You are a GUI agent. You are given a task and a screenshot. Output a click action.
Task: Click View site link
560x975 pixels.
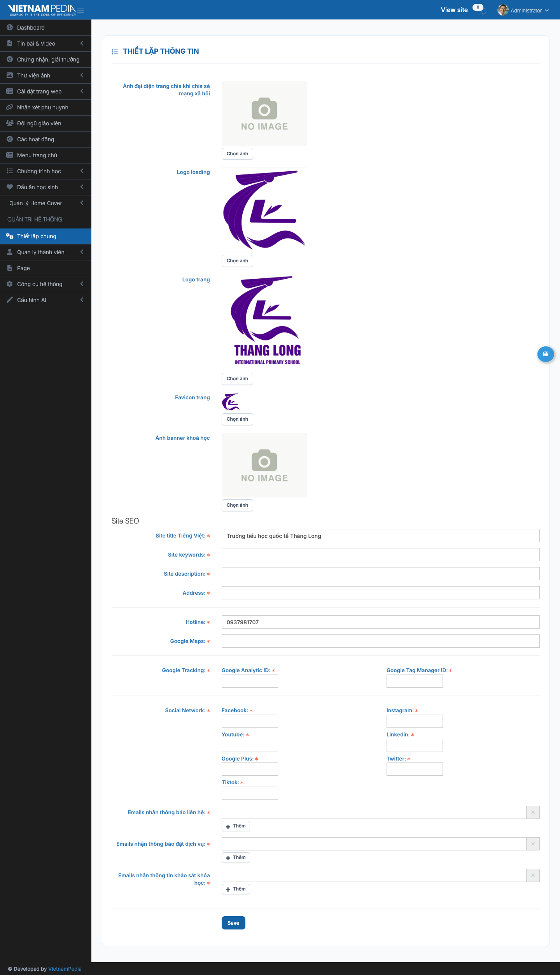[454, 10]
